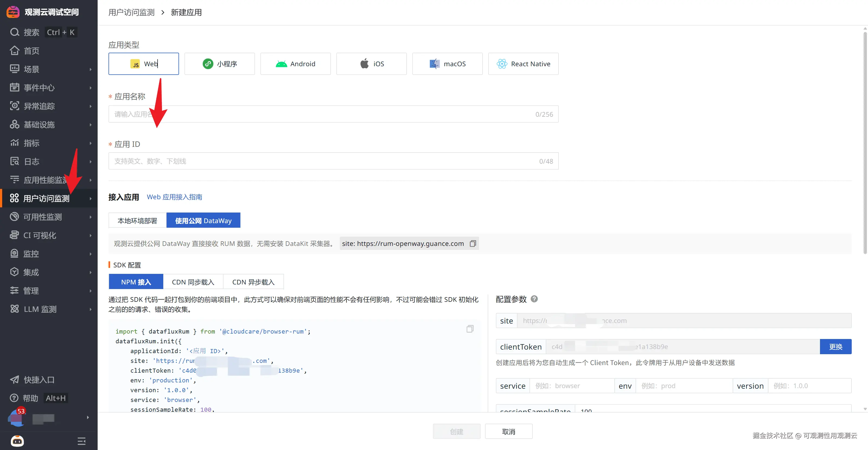
Task: Click the vertical page scrollbar
Action: tap(865, 142)
